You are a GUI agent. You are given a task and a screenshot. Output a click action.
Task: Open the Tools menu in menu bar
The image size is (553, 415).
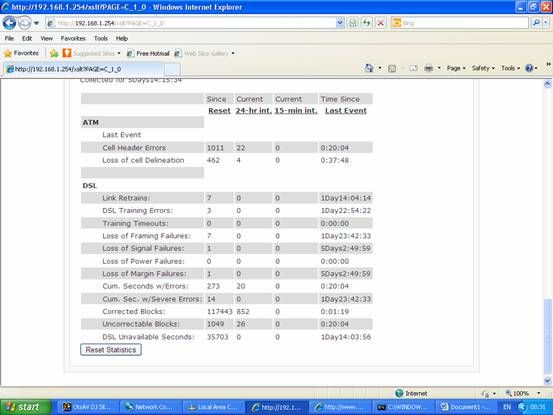(x=101, y=38)
